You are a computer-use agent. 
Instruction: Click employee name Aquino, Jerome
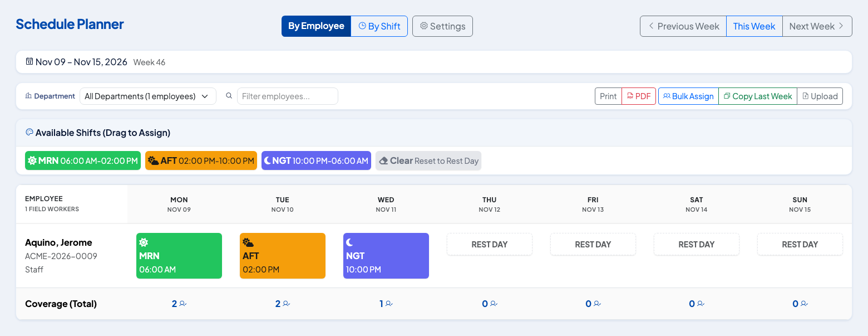coord(58,242)
